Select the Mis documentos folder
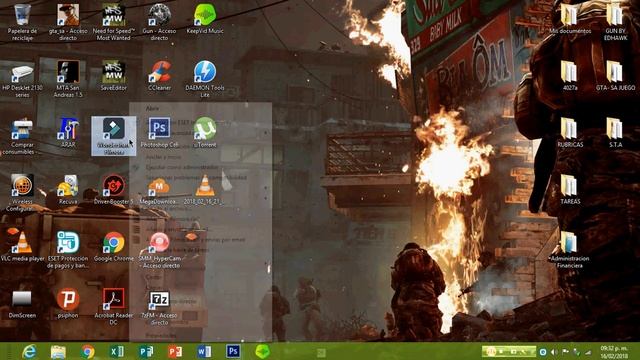Screen dimensions: 640x360 570,19
